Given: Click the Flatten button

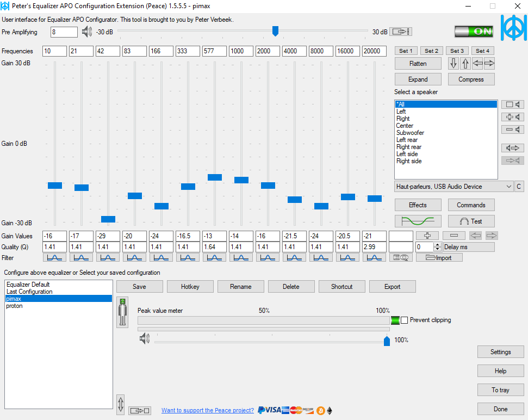Looking at the screenshot, I should click(x=418, y=64).
